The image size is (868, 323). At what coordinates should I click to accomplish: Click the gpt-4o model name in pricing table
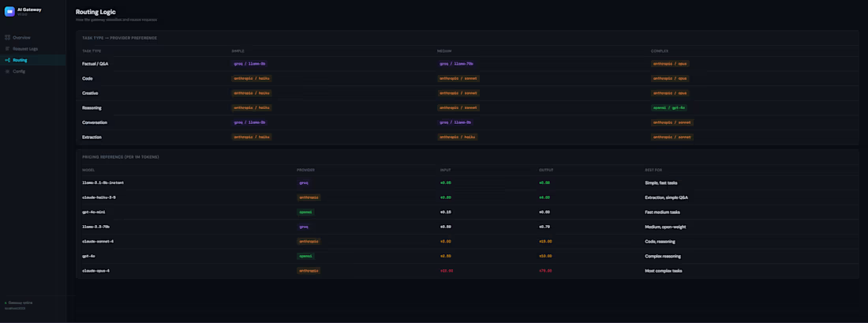[x=88, y=256]
